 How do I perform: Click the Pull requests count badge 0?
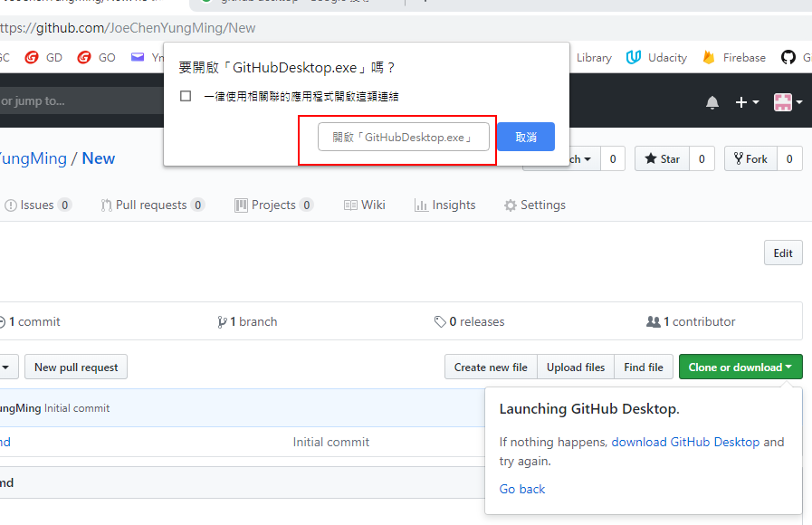(x=197, y=205)
